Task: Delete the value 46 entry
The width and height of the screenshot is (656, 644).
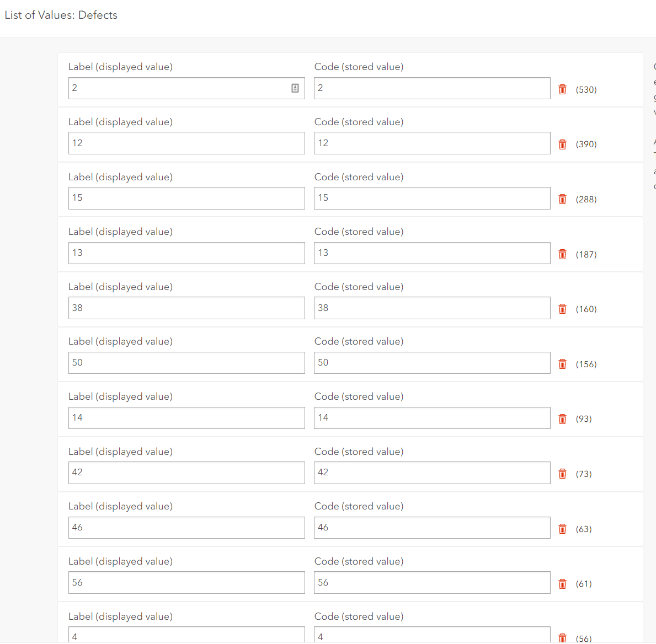Action: pos(562,528)
